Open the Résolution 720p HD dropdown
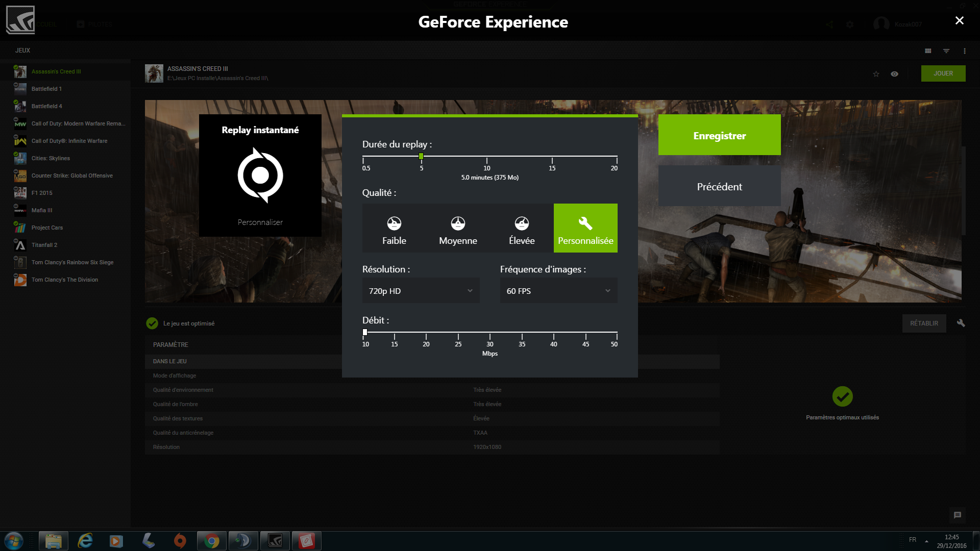 421,291
